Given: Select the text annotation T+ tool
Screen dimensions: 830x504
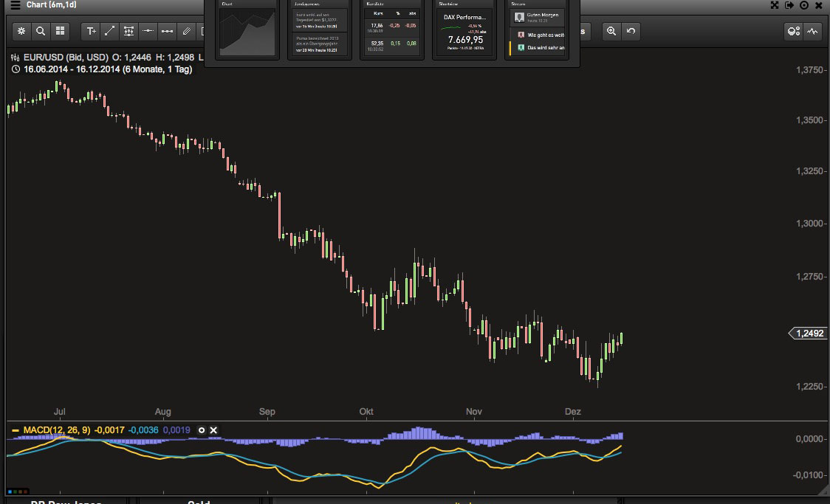Looking at the screenshot, I should pos(91,31).
